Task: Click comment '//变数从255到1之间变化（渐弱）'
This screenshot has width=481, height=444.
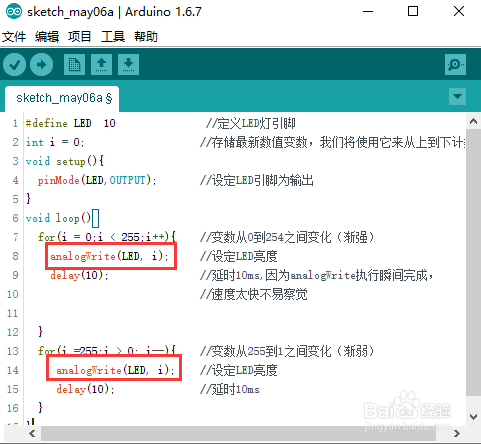Action: 287,351
